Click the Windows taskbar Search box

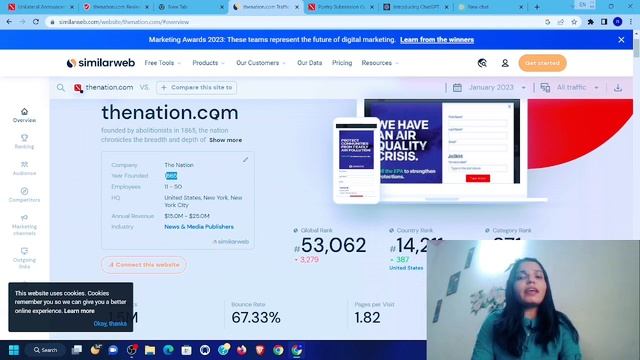[x=45, y=350]
